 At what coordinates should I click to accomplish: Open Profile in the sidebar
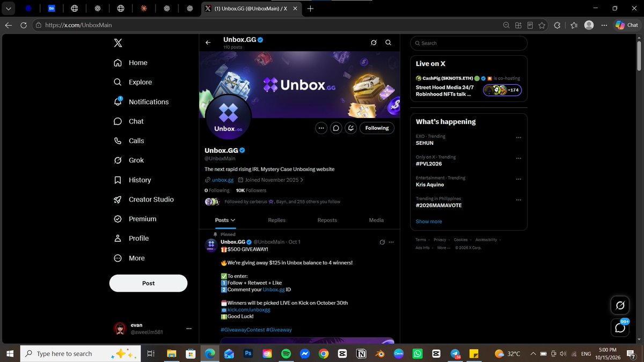click(131, 238)
